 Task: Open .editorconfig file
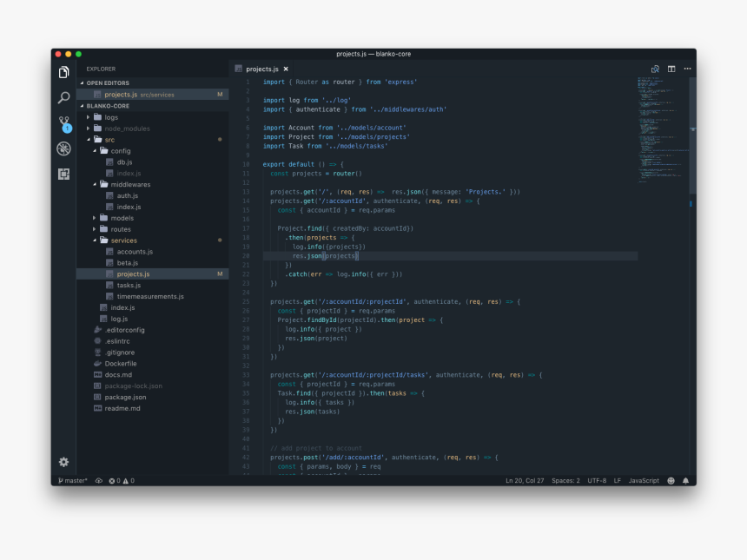click(x=153, y=330)
